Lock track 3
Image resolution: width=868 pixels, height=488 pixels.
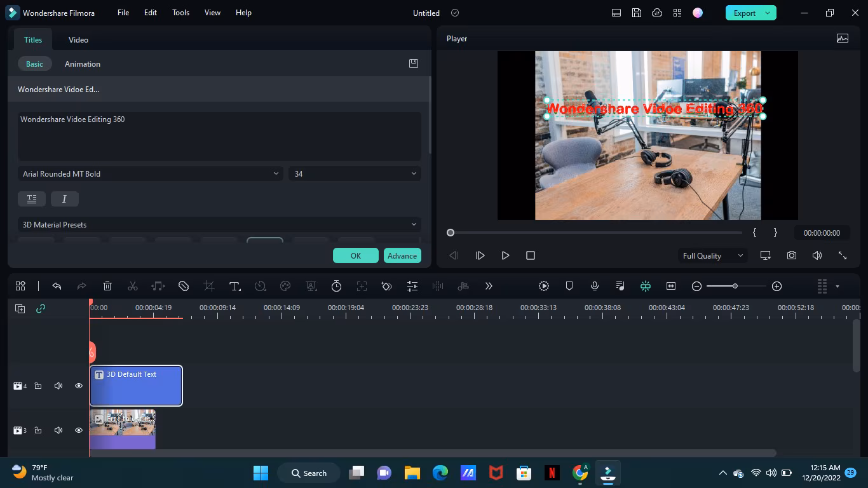[x=38, y=430]
